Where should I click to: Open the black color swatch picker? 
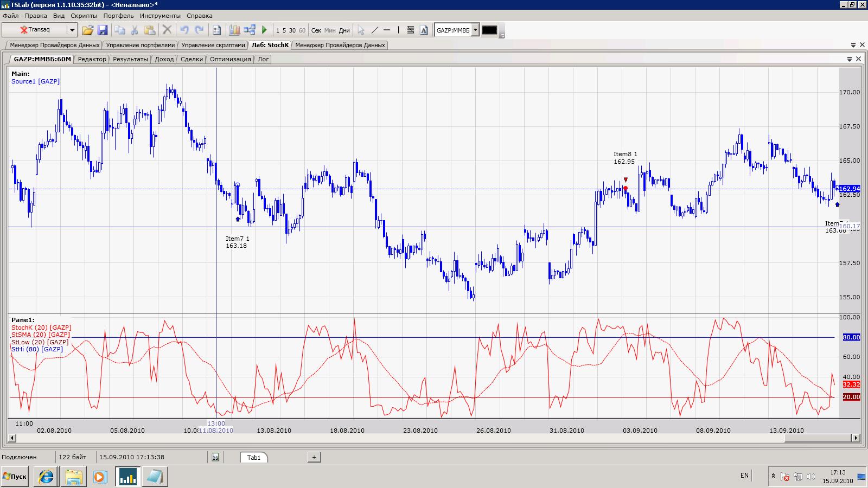489,30
